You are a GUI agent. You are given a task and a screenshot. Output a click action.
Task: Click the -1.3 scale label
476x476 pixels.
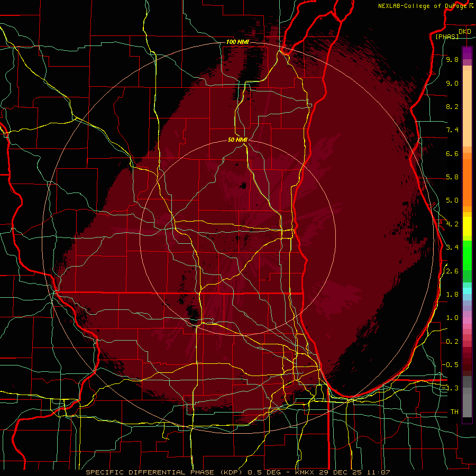click(450, 388)
